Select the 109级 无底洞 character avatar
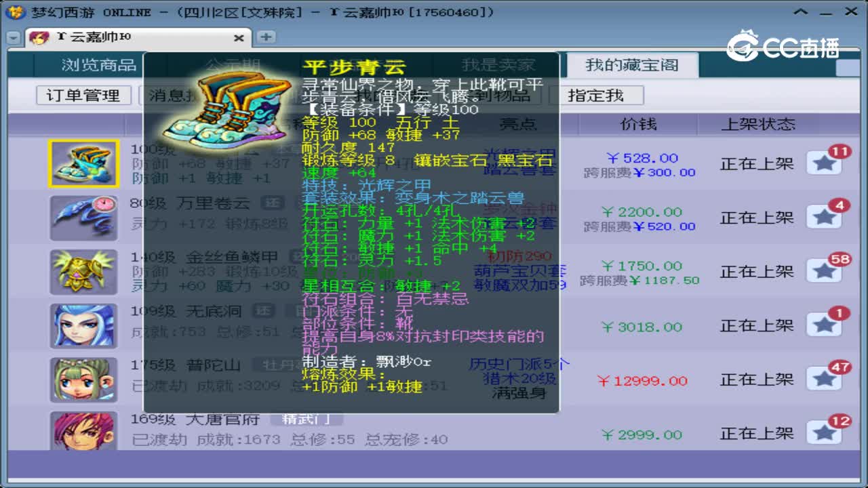The image size is (868, 488). pyautogui.click(x=84, y=326)
